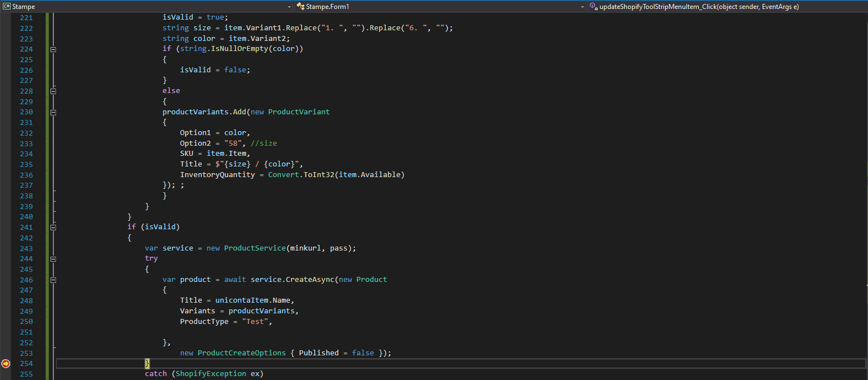Viewport: 868px width, 380px height.
Task: Open the Stampe.Form1 types dropdown
Action: [x=582, y=6]
